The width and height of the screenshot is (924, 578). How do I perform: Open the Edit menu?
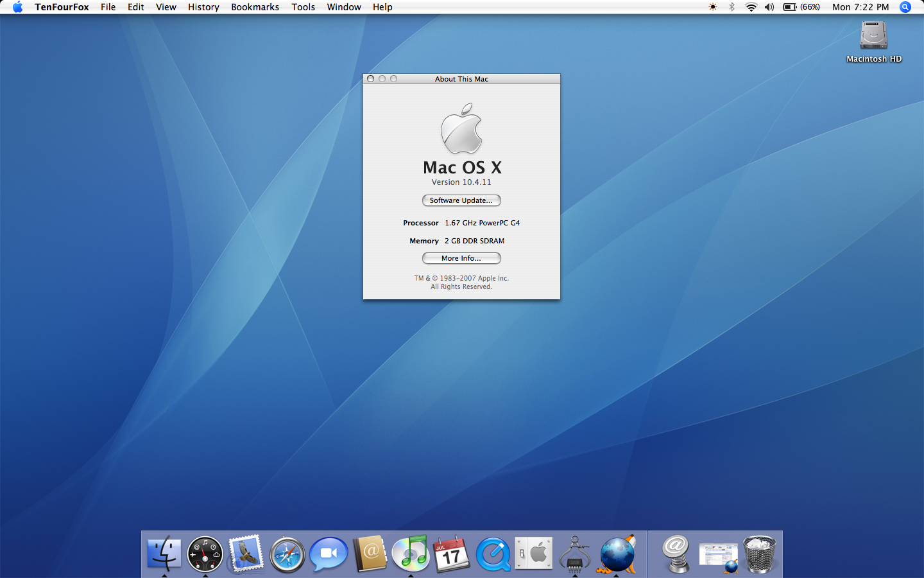[x=135, y=7]
